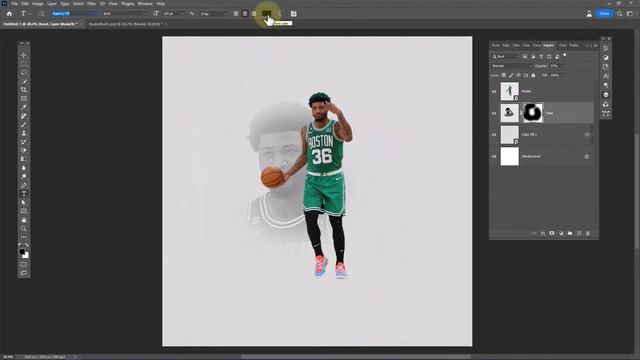Open the Character panel icon in side dock

(x=605, y=76)
